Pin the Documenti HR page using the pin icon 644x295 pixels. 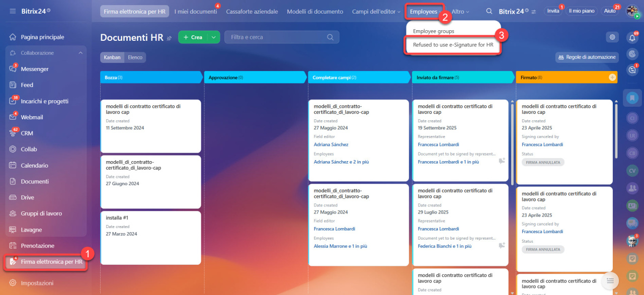170,38
